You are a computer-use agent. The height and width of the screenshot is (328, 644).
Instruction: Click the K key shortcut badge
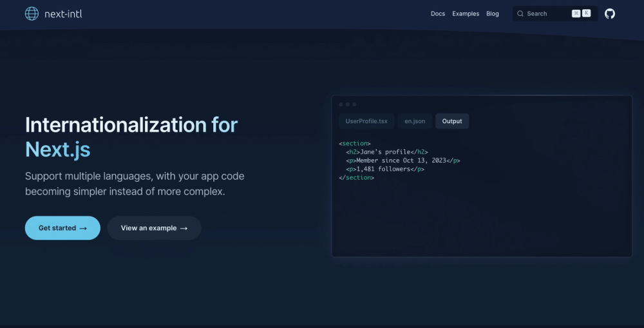click(587, 14)
